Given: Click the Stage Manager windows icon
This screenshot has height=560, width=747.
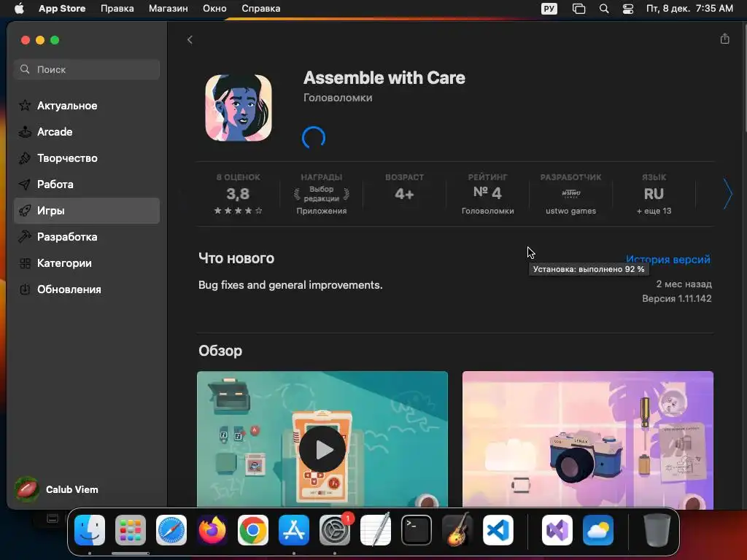Looking at the screenshot, I should 578,9.
